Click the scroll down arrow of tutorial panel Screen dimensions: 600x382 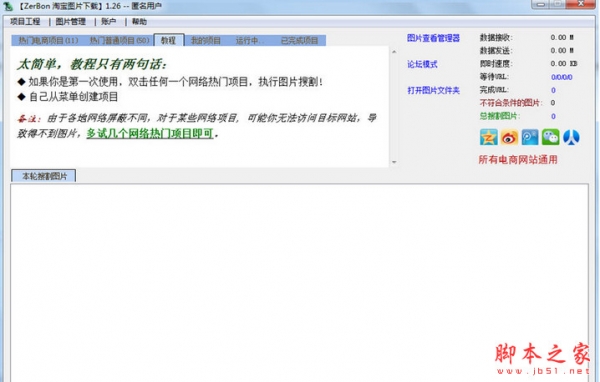[x=394, y=162]
